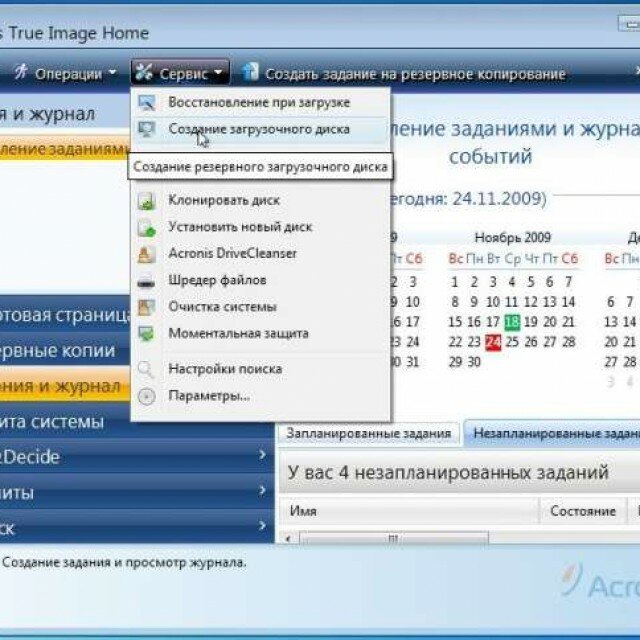This screenshot has width=640, height=640.
Task: Choose Моментальная защита menu entry
Action: pos(260,333)
